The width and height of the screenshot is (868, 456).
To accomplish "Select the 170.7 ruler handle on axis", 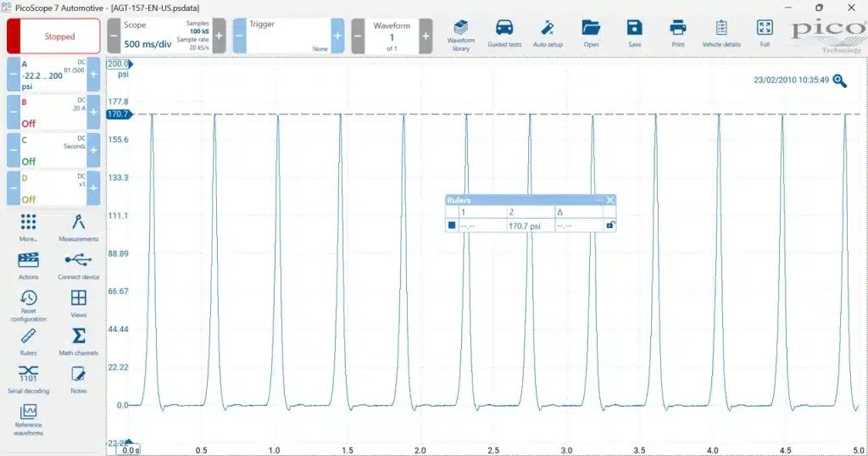I will [119, 114].
